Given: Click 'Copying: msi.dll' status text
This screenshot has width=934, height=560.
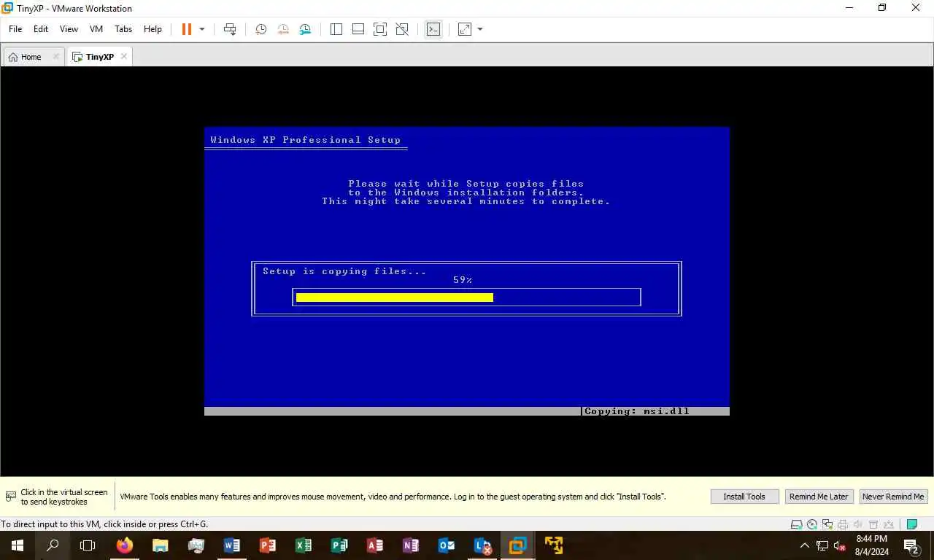Looking at the screenshot, I should [637, 411].
